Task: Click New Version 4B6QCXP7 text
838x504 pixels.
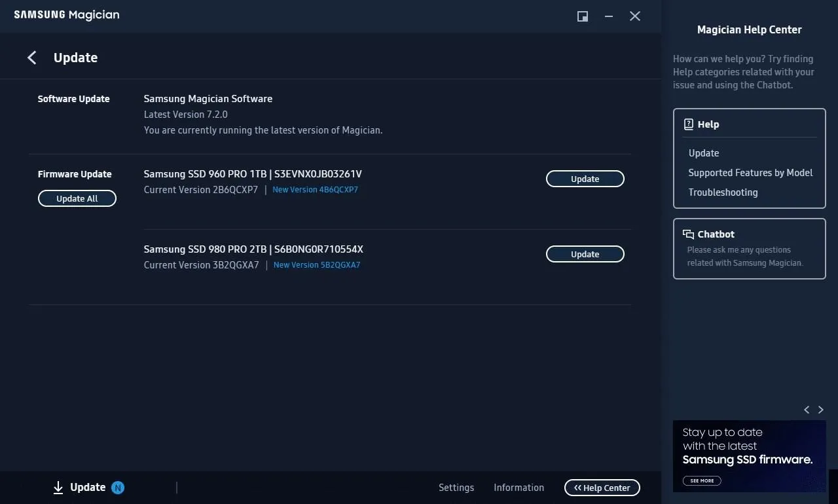Action: coord(316,190)
